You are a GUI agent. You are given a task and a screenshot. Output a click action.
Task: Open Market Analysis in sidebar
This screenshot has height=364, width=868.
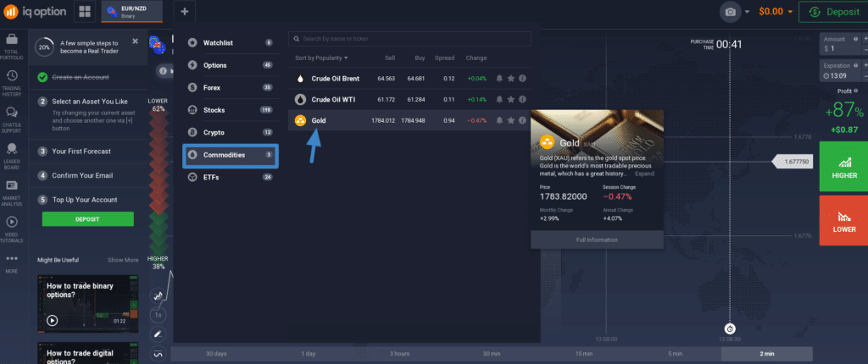point(12,193)
